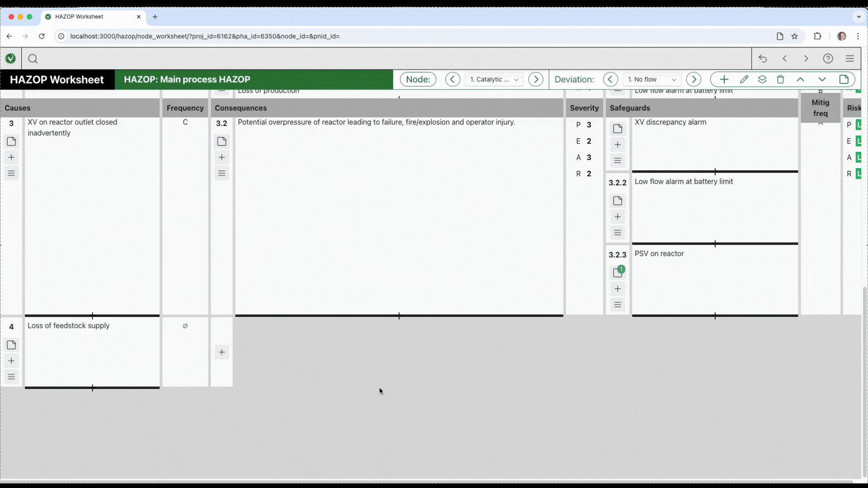Click frequency cell of Loss of feedstock supply

185,326
